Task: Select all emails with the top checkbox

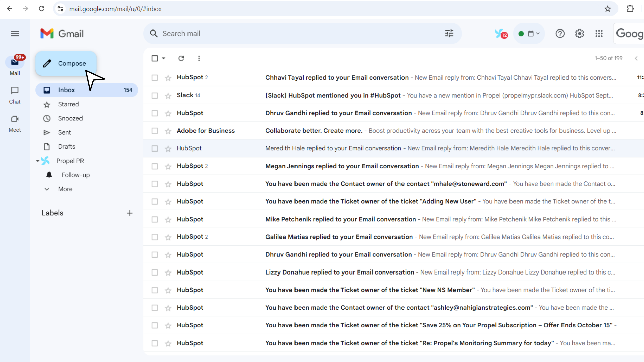Action: point(155,58)
